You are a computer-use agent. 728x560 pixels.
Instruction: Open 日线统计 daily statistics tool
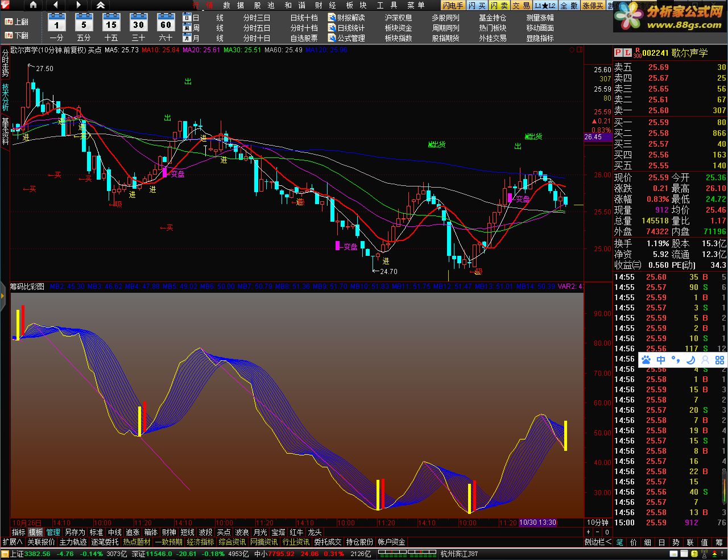[346, 28]
